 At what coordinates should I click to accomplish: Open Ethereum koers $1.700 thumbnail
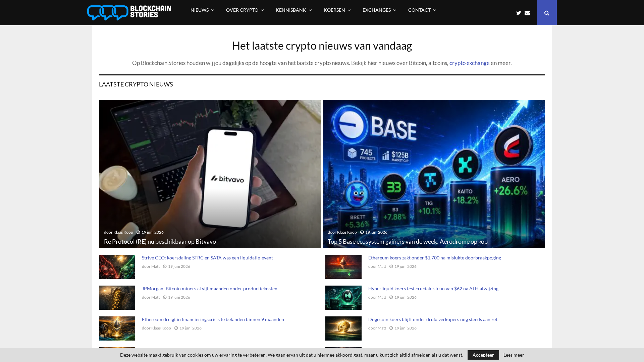(x=343, y=267)
